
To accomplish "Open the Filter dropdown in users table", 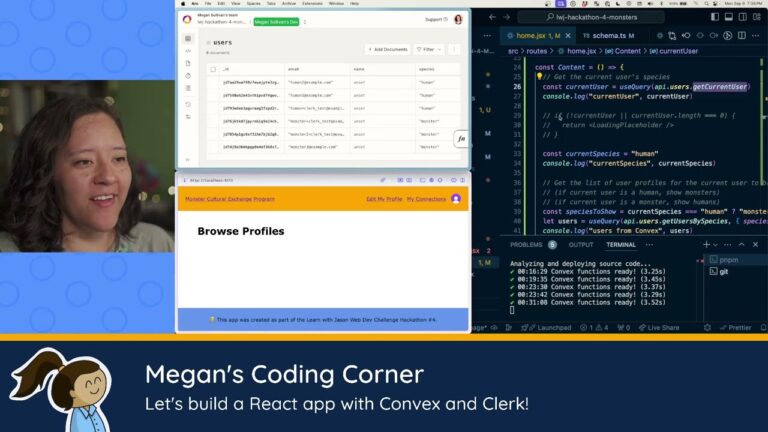I will [429, 49].
